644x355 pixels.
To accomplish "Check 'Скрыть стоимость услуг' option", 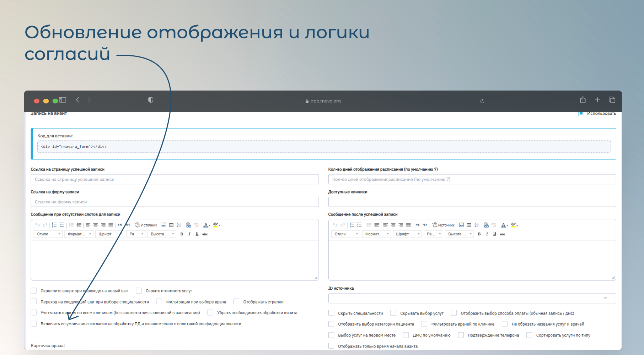I will point(139,291).
